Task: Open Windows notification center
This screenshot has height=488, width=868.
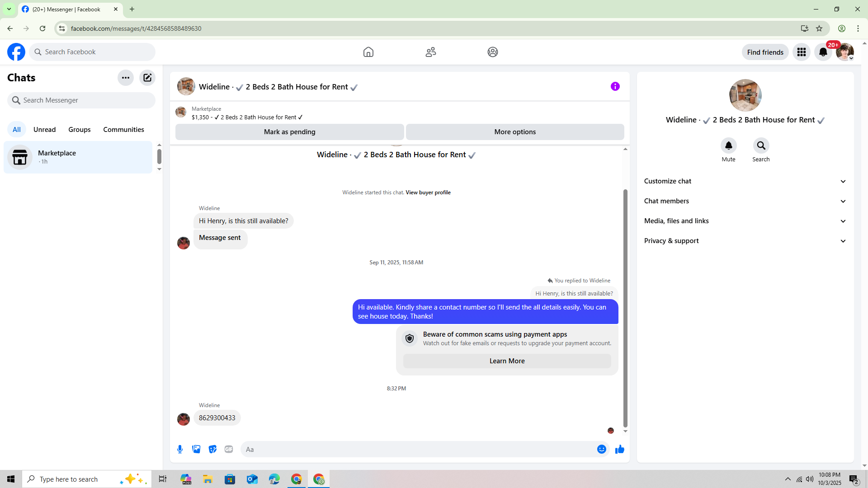Action: pyautogui.click(x=854, y=479)
